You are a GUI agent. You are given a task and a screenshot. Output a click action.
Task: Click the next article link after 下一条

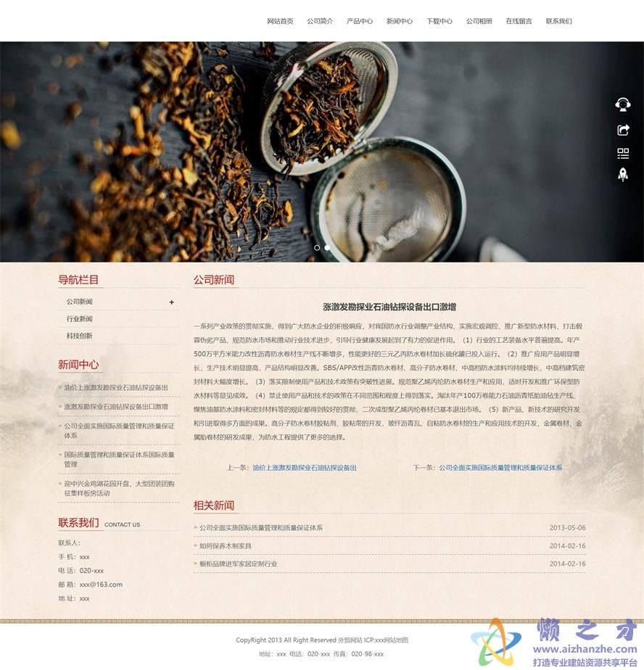click(x=500, y=468)
